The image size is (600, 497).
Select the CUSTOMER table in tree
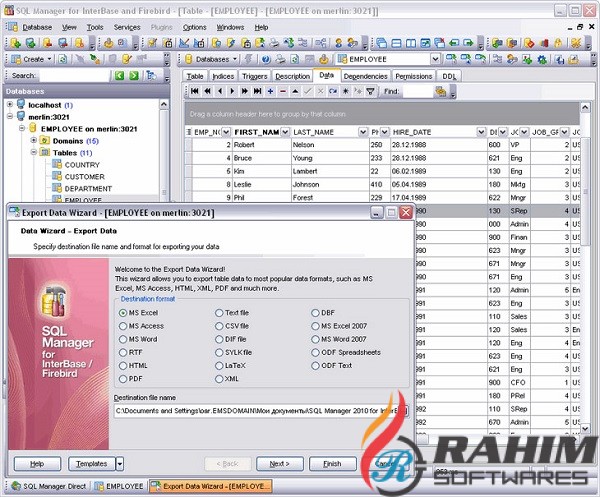[85, 176]
